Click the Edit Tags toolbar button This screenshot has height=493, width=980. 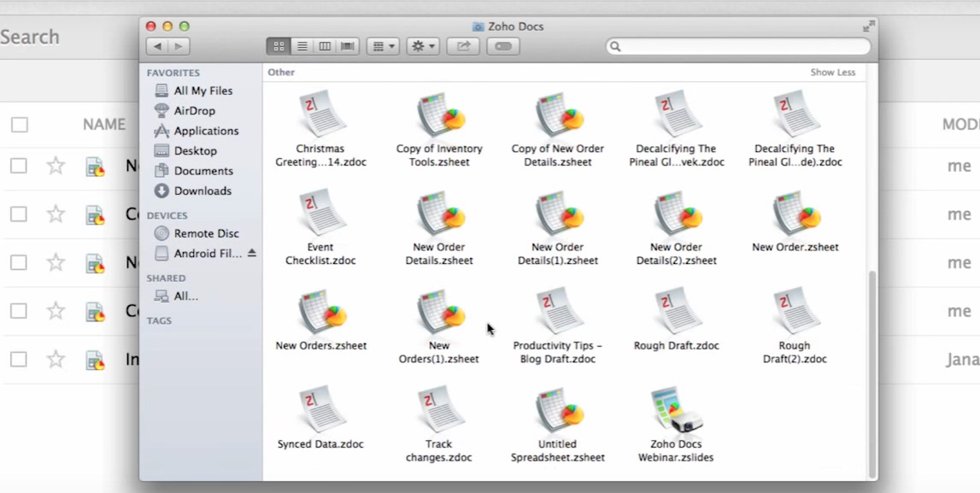(x=503, y=46)
